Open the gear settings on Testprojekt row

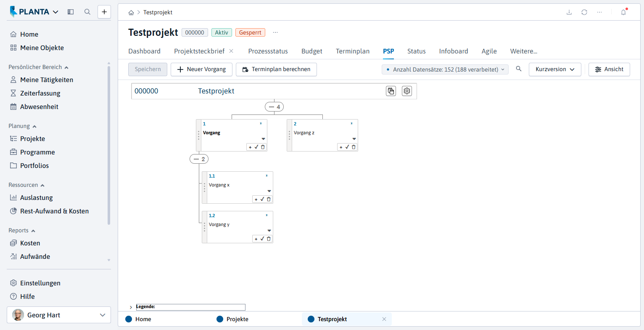point(406,91)
